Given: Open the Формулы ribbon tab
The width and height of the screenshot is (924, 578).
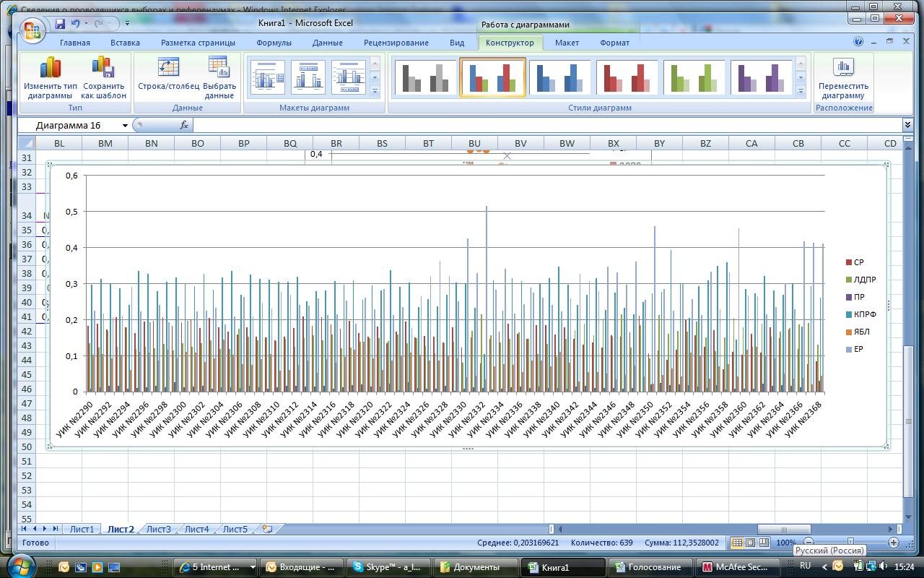Looking at the screenshot, I should click(x=274, y=43).
